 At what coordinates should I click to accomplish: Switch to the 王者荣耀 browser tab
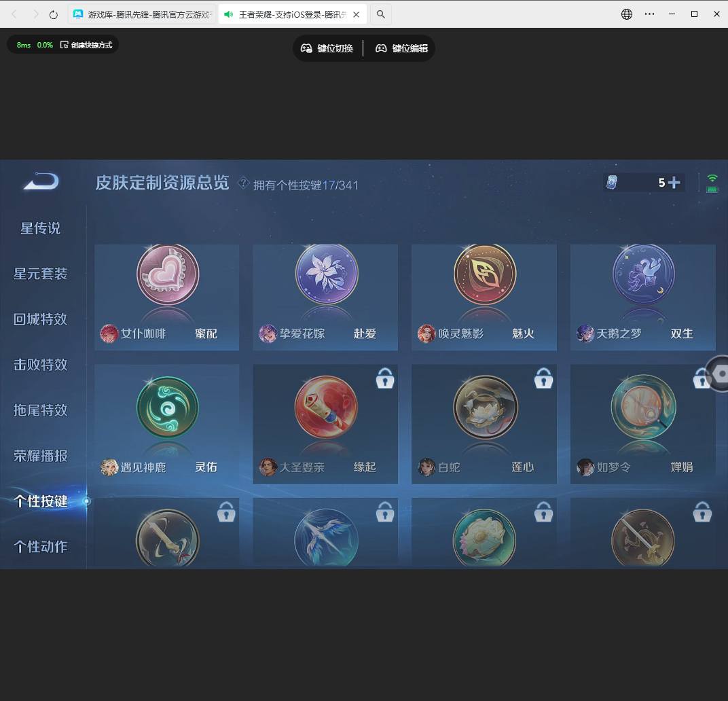(x=285, y=14)
